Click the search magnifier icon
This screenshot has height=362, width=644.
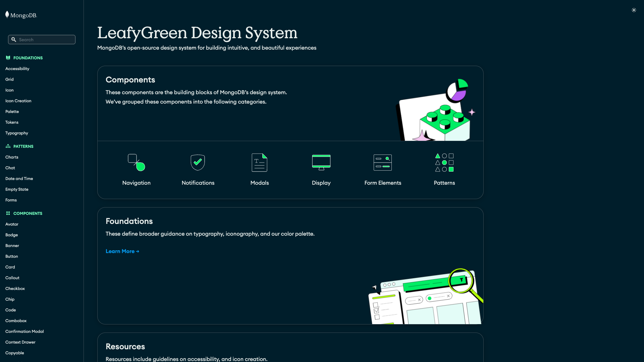pyautogui.click(x=14, y=39)
